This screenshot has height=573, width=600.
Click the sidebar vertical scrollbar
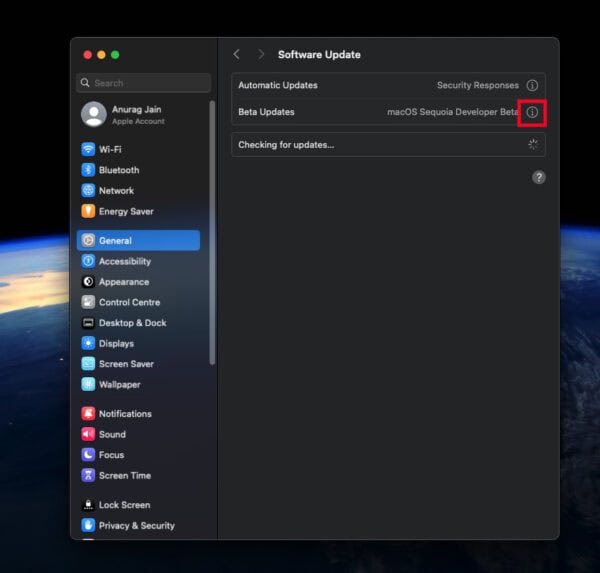(x=212, y=233)
